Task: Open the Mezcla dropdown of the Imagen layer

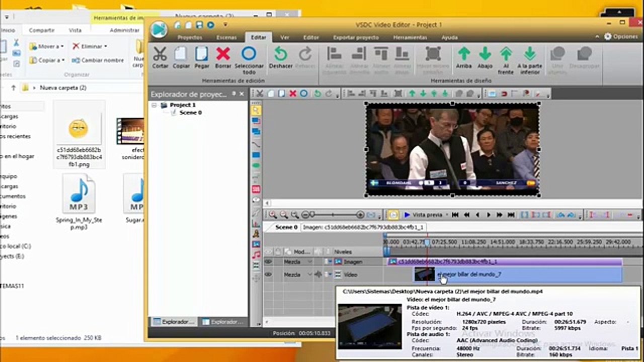Action: click(310, 262)
